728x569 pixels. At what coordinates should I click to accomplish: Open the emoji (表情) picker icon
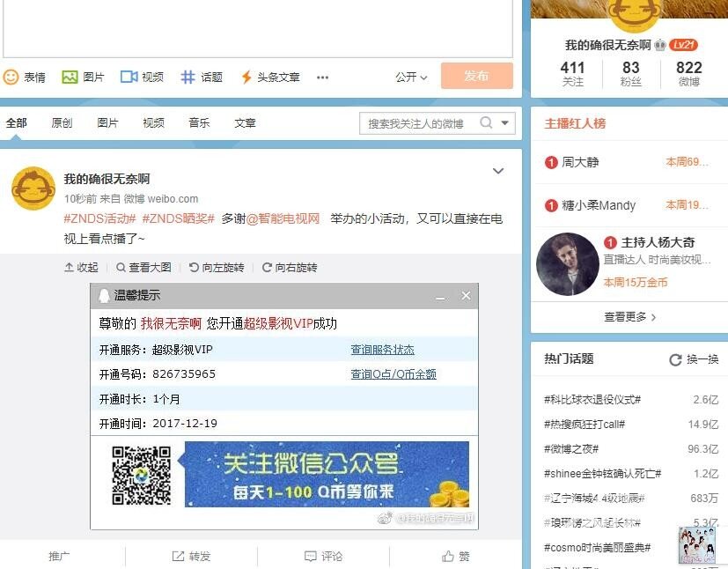pyautogui.click(x=11, y=77)
